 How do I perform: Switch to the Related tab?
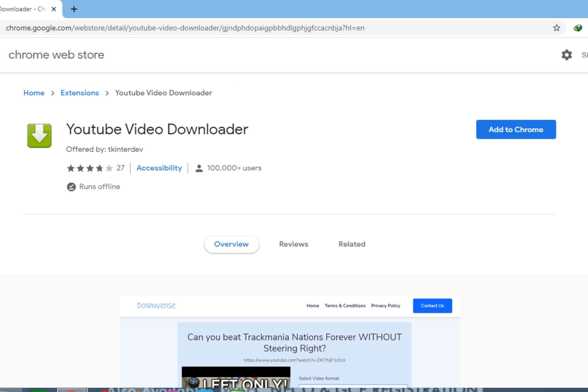[x=352, y=244]
